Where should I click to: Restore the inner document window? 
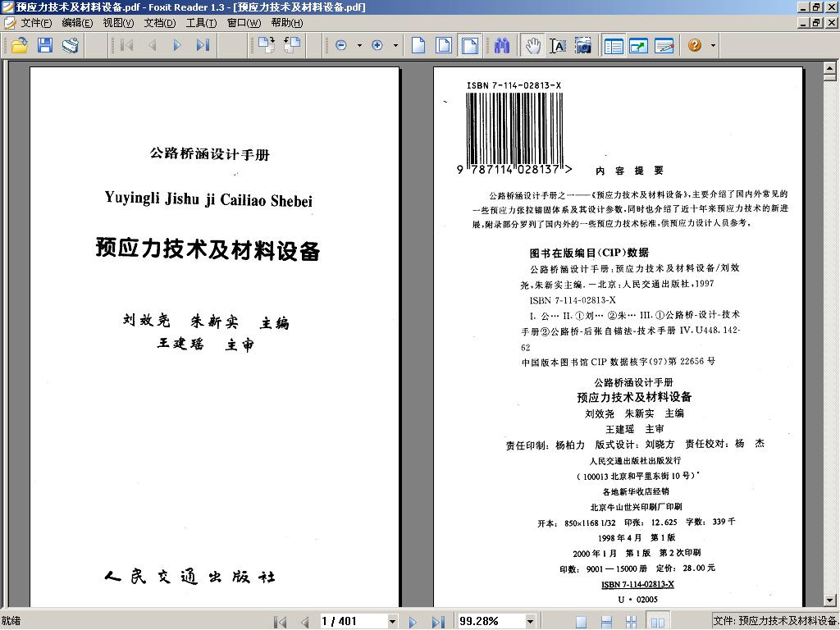coord(816,23)
